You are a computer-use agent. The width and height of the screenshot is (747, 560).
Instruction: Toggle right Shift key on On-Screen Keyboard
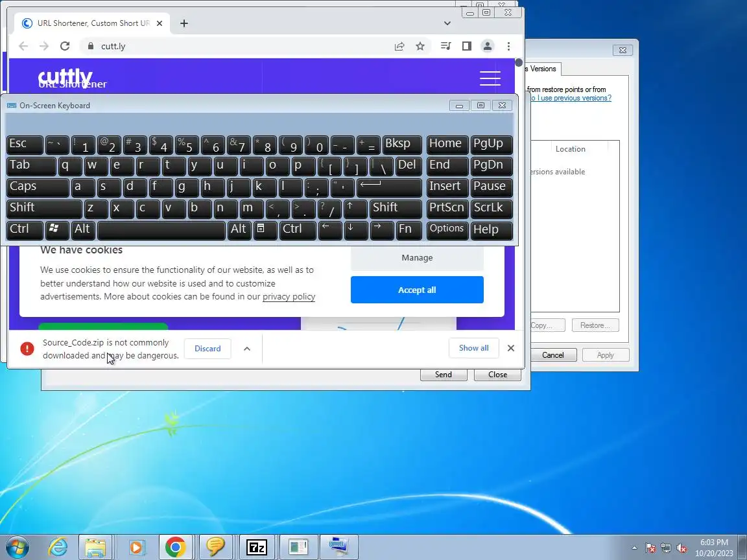tap(396, 209)
